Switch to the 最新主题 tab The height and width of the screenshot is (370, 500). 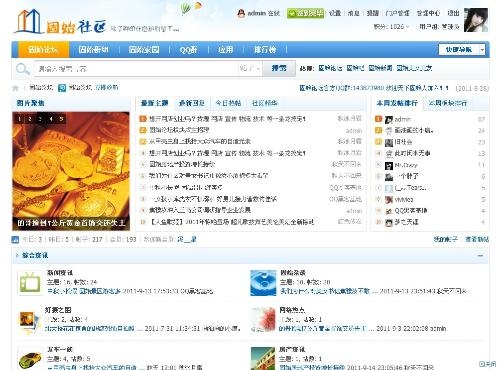coord(155,103)
